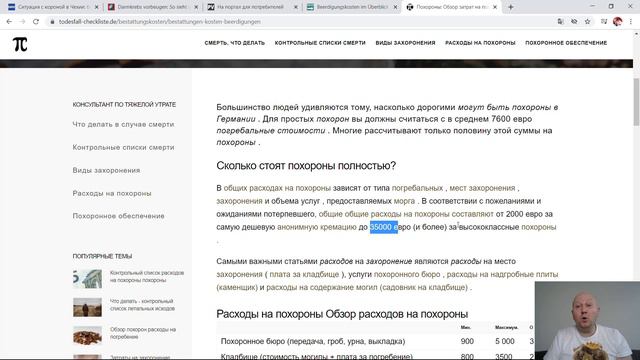This screenshot has height=360, width=640.
Task: Switch to the 'Ситуация с короной' tab
Action: pyautogui.click(x=52, y=7)
